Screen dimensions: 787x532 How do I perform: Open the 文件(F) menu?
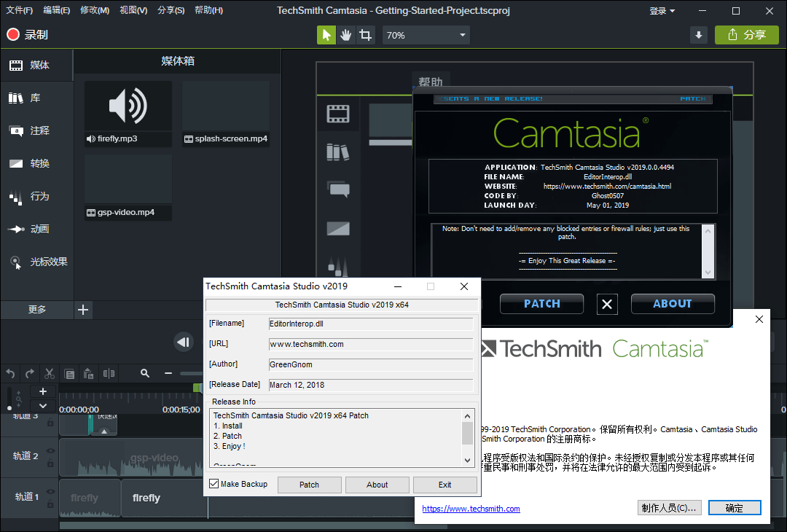(19, 10)
